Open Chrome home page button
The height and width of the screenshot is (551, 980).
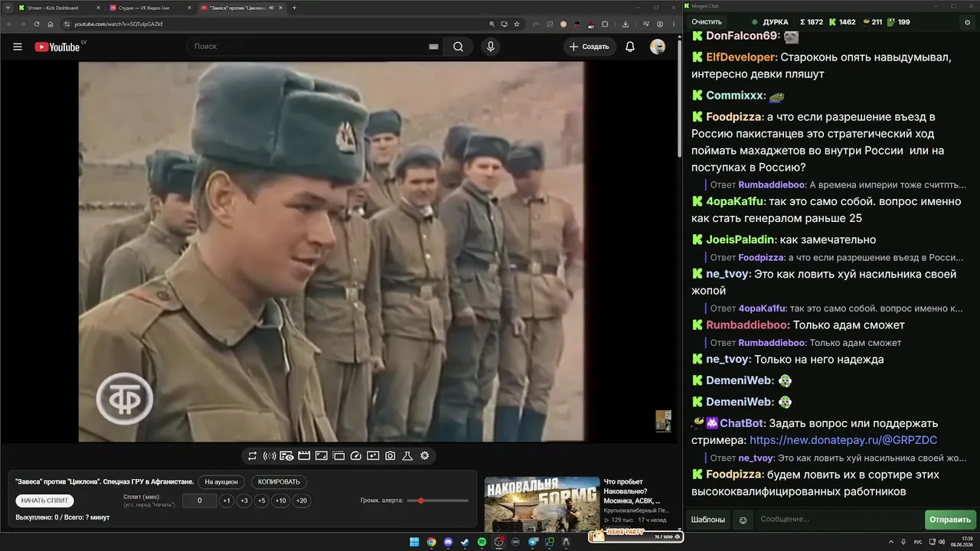[51, 24]
